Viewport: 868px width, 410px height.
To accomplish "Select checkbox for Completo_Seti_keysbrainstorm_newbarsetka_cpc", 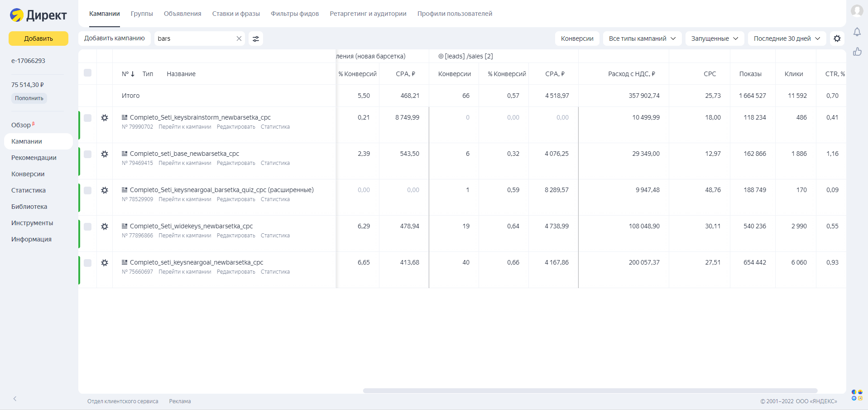I will click(x=88, y=118).
